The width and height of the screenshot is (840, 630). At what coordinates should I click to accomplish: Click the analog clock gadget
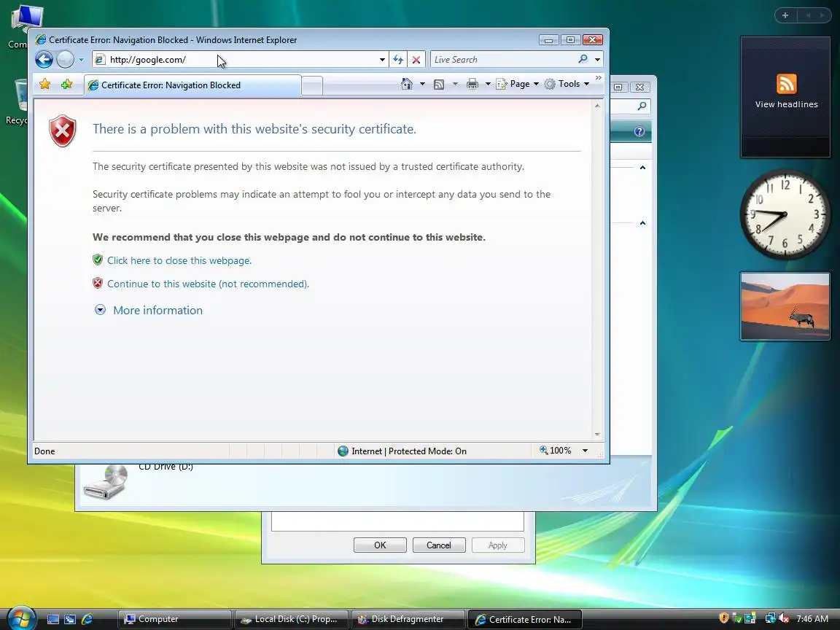[785, 214]
